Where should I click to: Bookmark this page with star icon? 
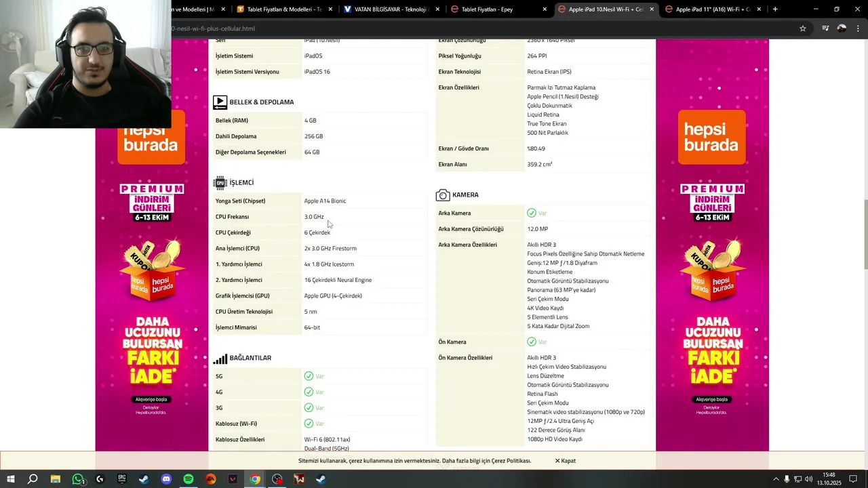(803, 28)
